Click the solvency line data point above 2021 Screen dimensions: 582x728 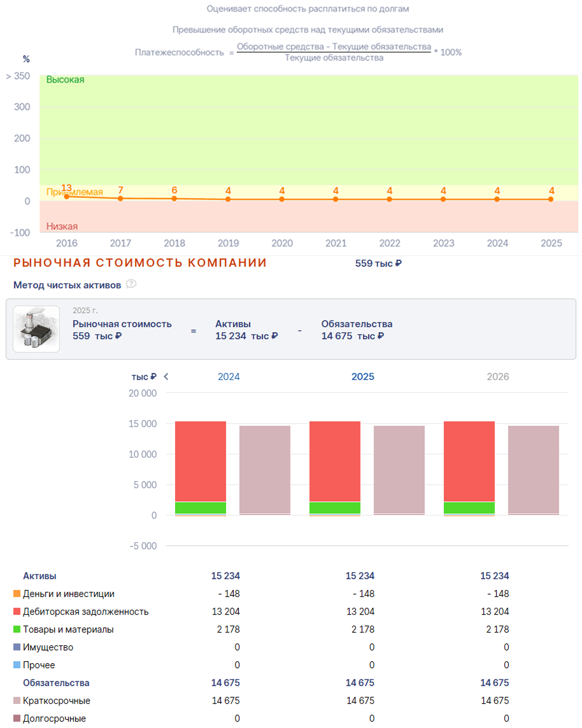click(336, 200)
